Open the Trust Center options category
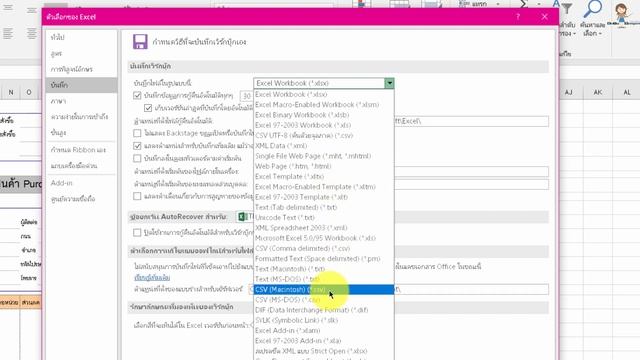640x360 pixels. 82,199
